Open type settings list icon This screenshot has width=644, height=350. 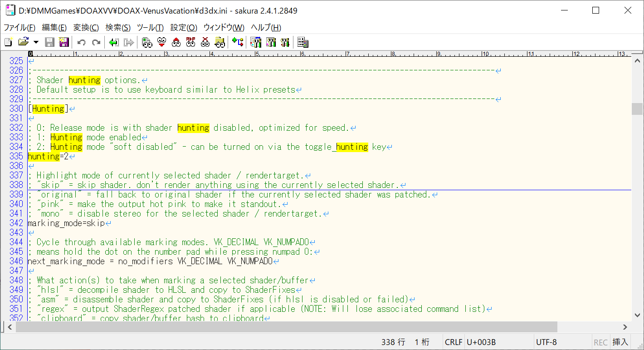(256, 42)
